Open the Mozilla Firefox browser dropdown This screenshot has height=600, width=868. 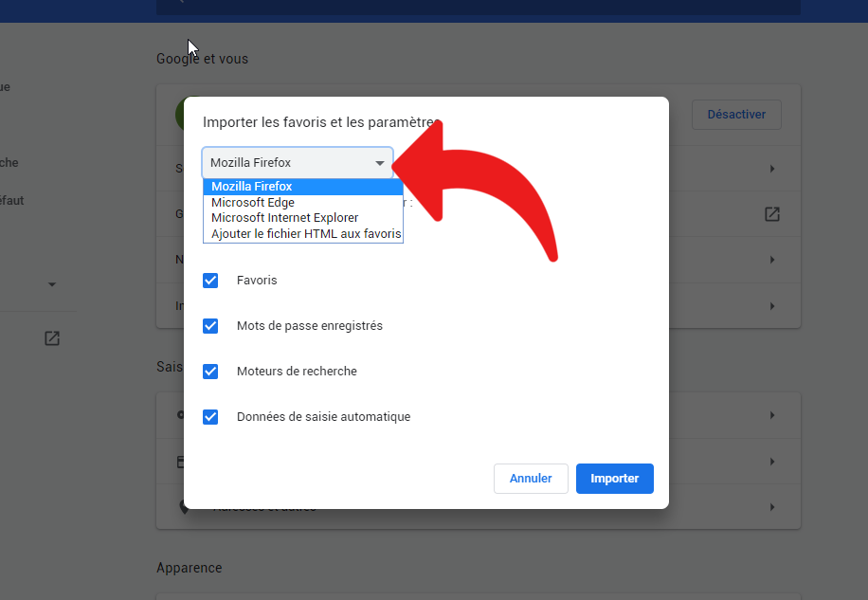(x=298, y=163)
